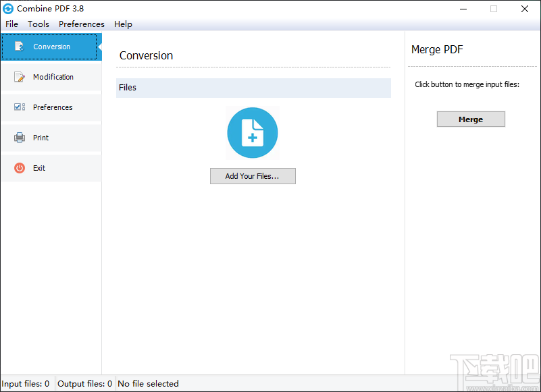Click the Conversion page heading
Image resolution: width=541 pixels, height=392 pixels.
coord(146,55)
